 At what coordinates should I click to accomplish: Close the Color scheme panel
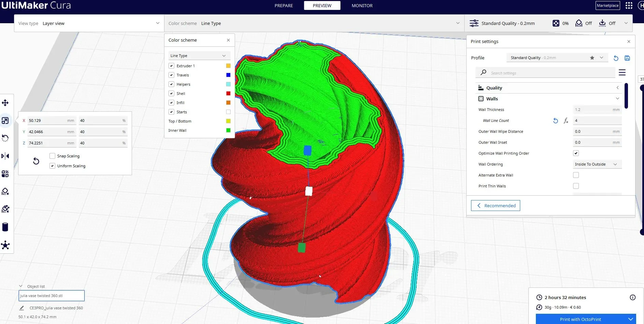(228, 40)
